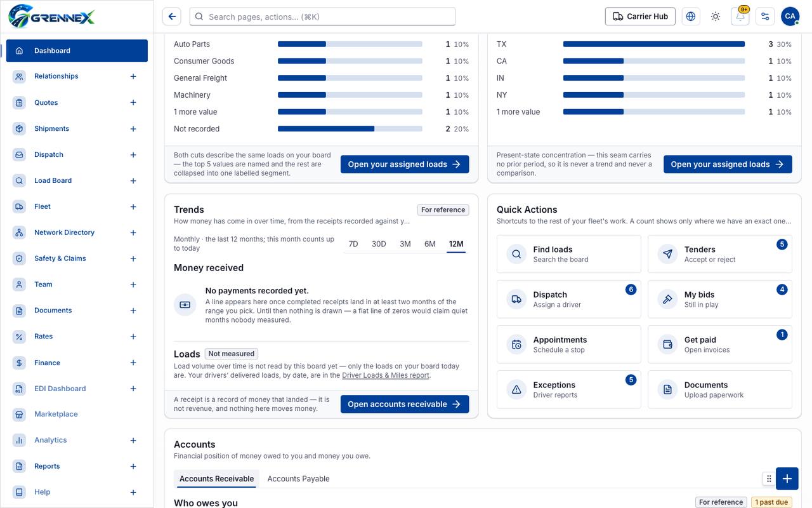Screen dimensions: 812x508
Task: Click the Not recorded progress bar
Action: pyautogui.click(x=350, y=129)
